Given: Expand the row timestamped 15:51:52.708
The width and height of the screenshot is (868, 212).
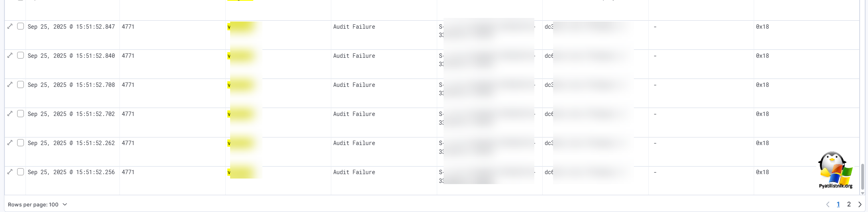Looking at the screenshot, I should pos(10,84).
